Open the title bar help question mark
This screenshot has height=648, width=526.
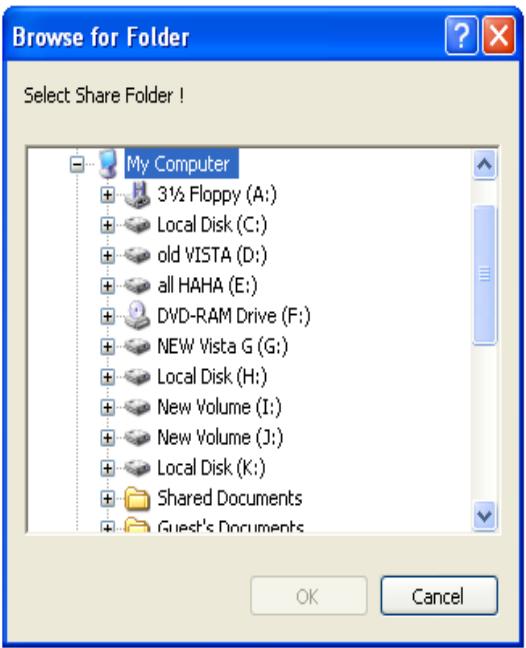[x=462, y=36]
